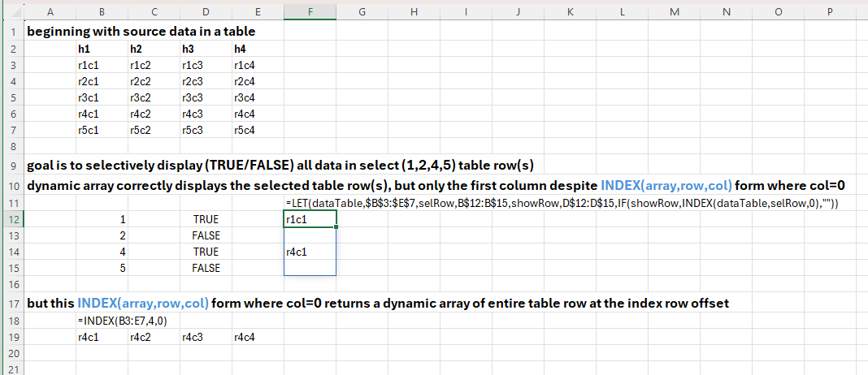Select row 12 header

point(12,220)
